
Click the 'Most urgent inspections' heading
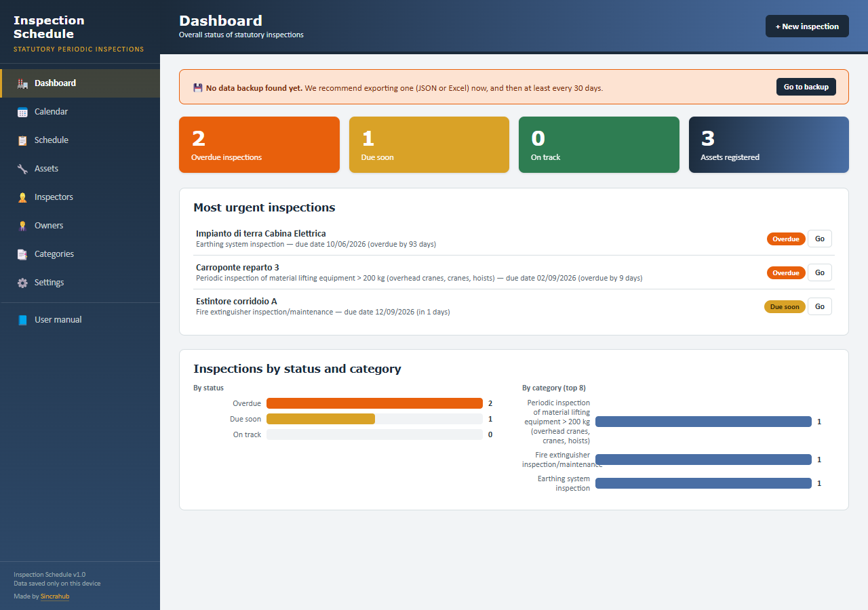coord(264,207)
